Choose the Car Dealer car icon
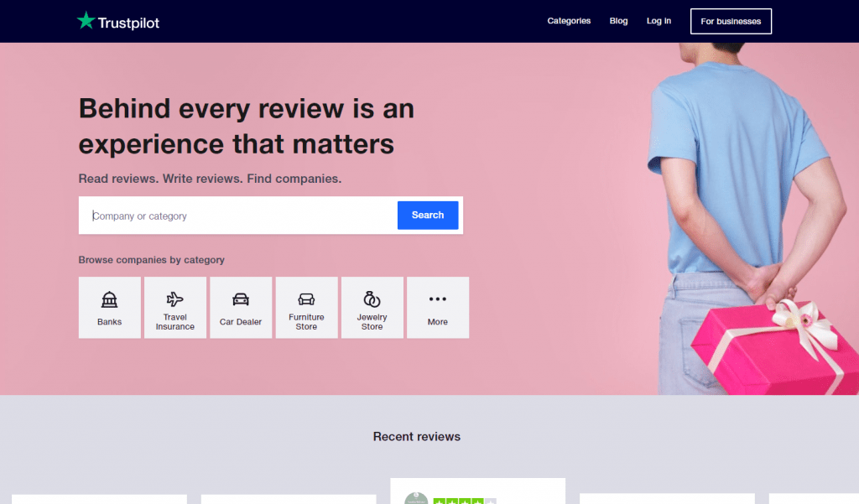Screen dimensions: 859x504 point(241,299)
